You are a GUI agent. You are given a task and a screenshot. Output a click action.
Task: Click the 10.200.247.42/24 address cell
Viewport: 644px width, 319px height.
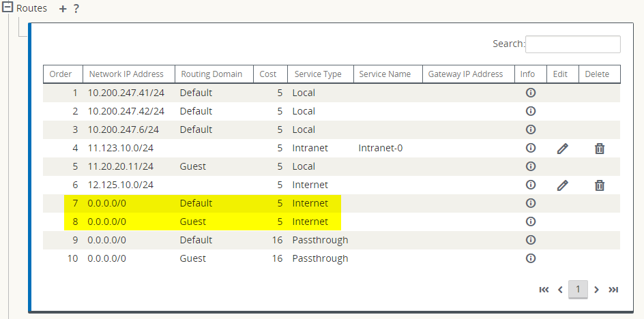click(126, 111)
